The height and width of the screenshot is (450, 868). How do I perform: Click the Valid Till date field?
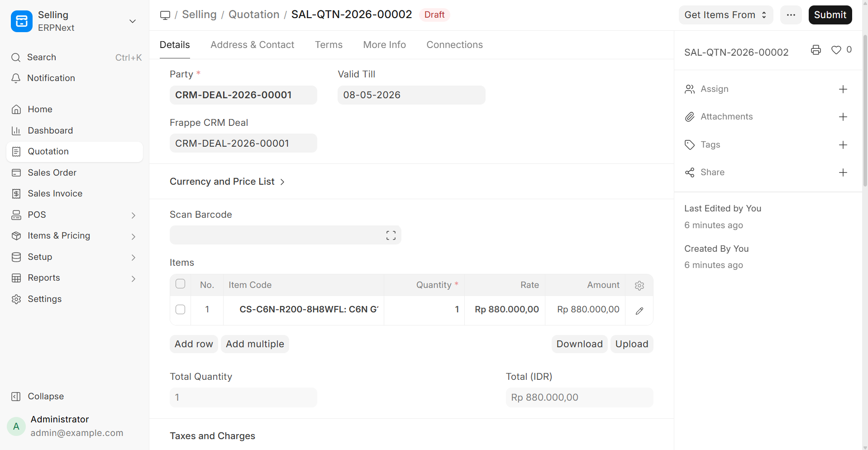[x=411, y=95]
